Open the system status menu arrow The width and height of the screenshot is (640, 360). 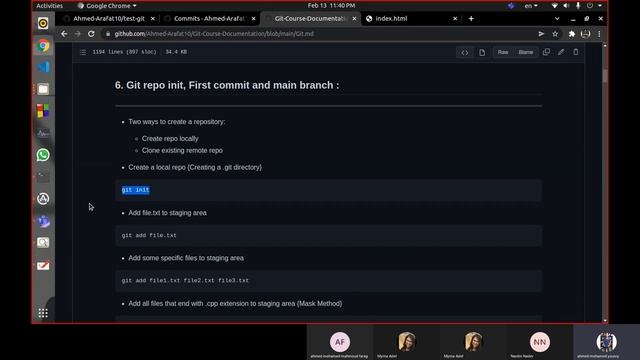click(600, 6)
